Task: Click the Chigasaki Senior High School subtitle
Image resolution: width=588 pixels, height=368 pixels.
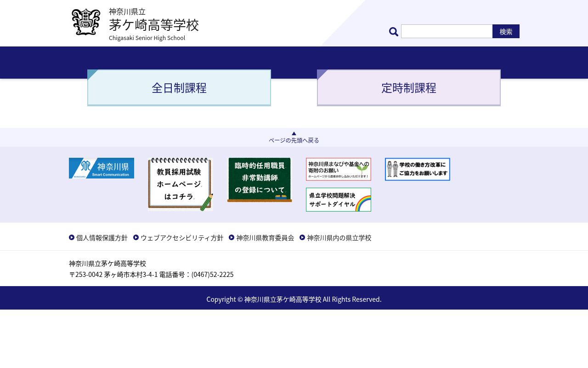Action: [x=147, y=38]
